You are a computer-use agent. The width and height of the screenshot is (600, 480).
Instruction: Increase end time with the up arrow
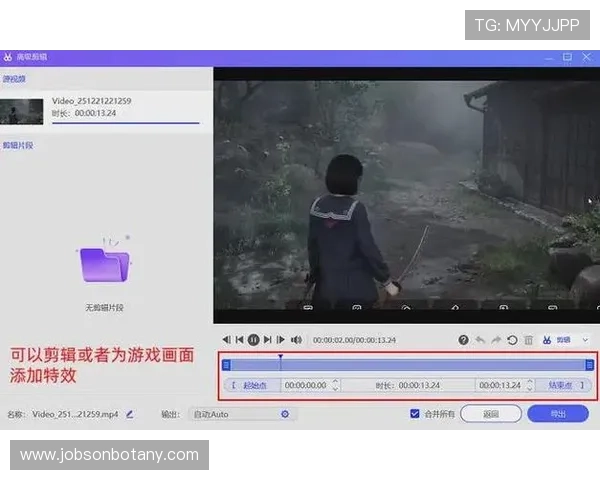coord(530,382)
